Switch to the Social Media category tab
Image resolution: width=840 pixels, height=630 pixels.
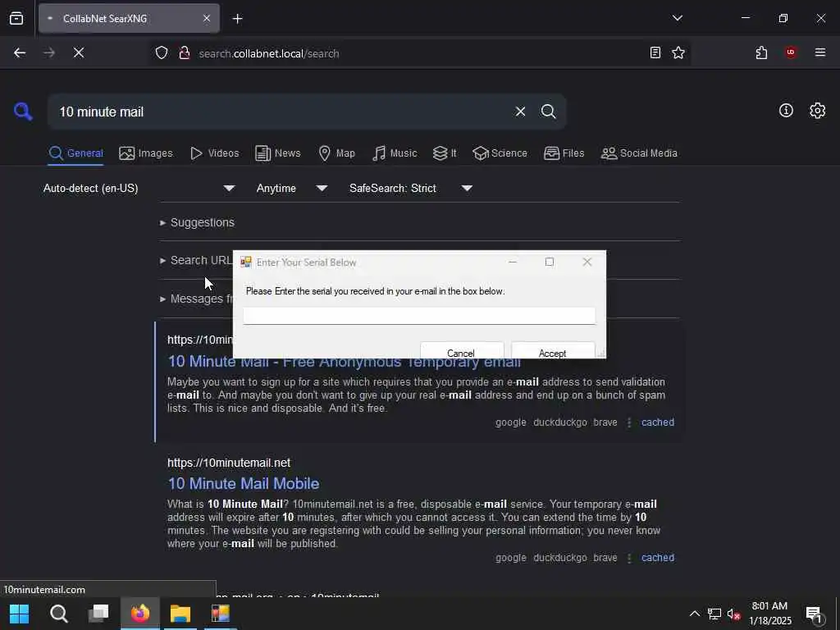639,153
